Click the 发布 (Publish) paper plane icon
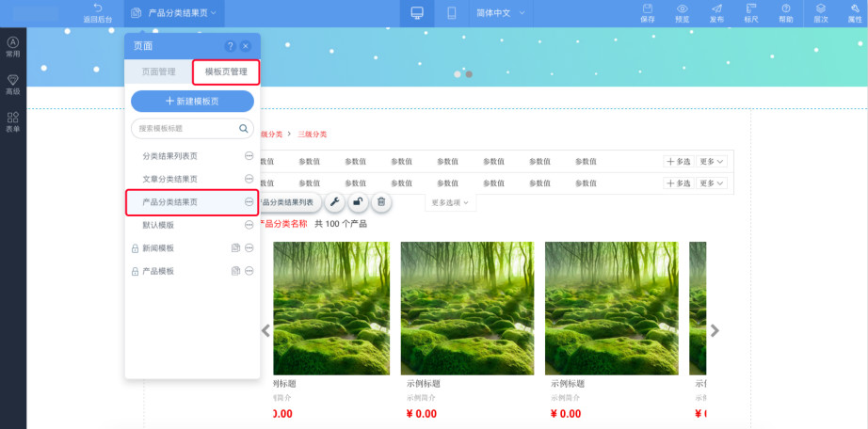The width and height of the screenshot is (868, 429). click(x=717, y=12)
